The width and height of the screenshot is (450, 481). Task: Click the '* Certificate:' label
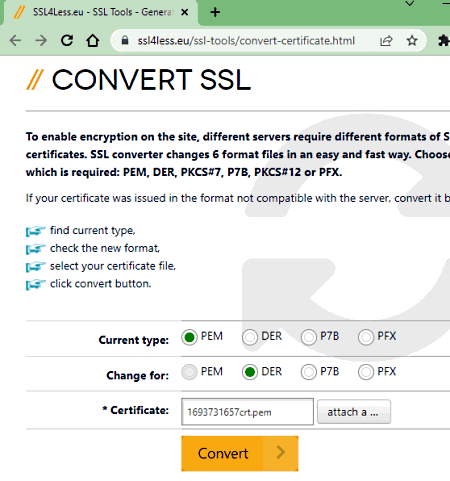pyautogui.click(x=136, y=410)
